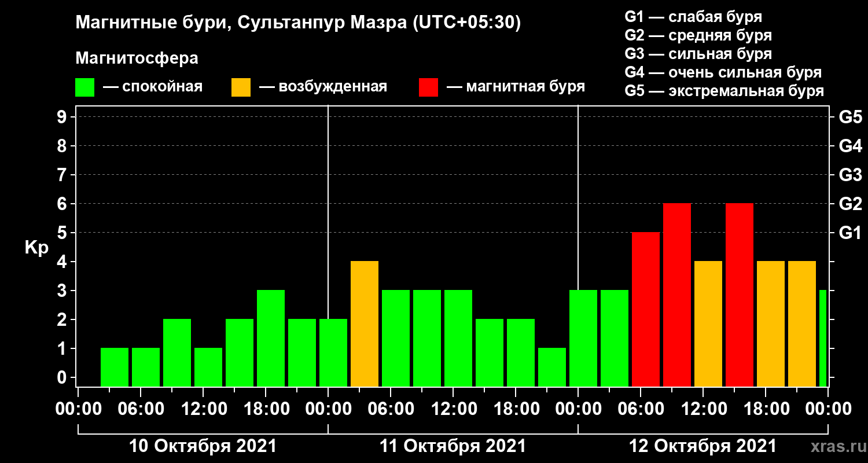Click legend line 'G4 — очень сильная буря'
Screen dimensions: 868x463
(x=723, y=73)
